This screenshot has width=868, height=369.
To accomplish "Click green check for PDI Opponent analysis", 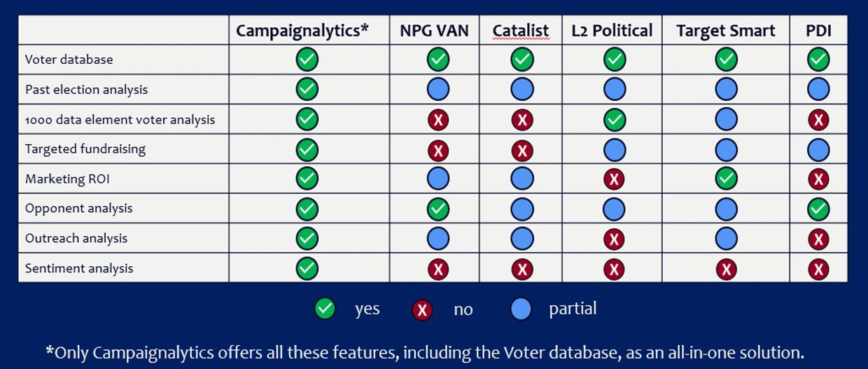I will tap(818, 209).
